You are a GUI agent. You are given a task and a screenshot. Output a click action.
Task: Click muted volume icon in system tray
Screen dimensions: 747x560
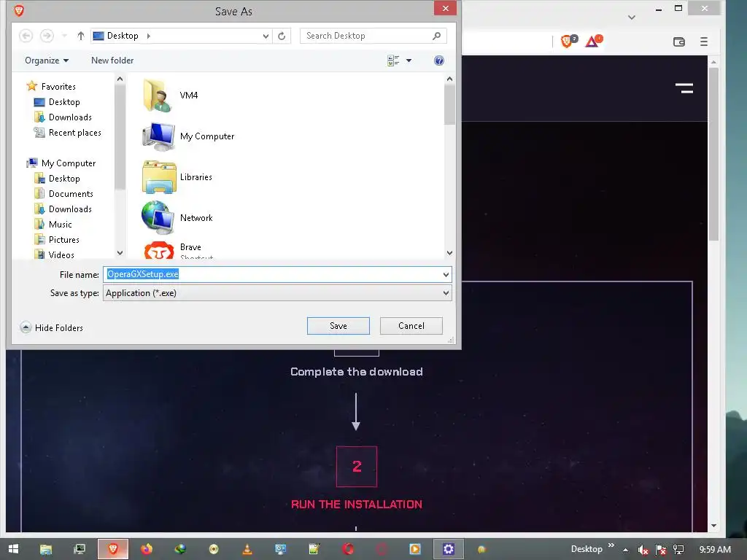point(643,550)
